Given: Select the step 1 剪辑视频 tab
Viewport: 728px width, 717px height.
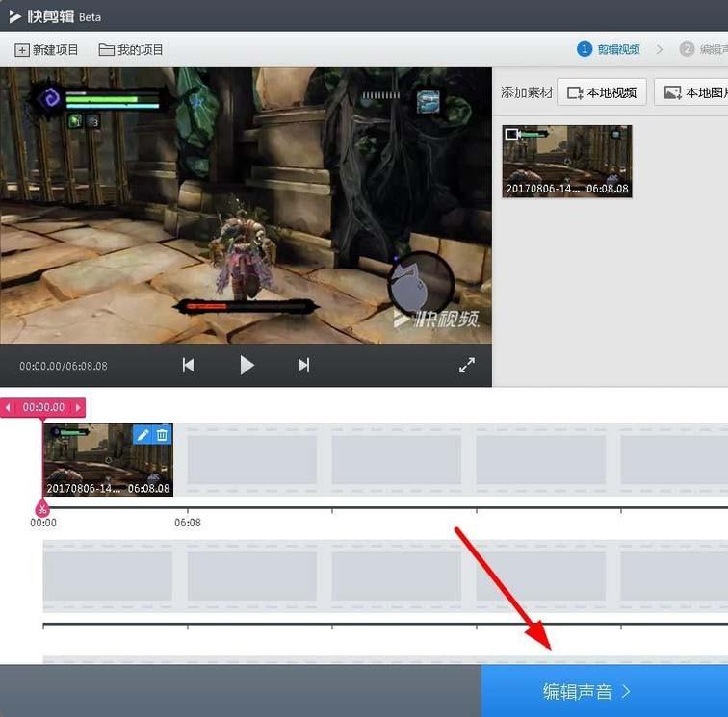Looking at the screenshot, I should click(609, 49).
